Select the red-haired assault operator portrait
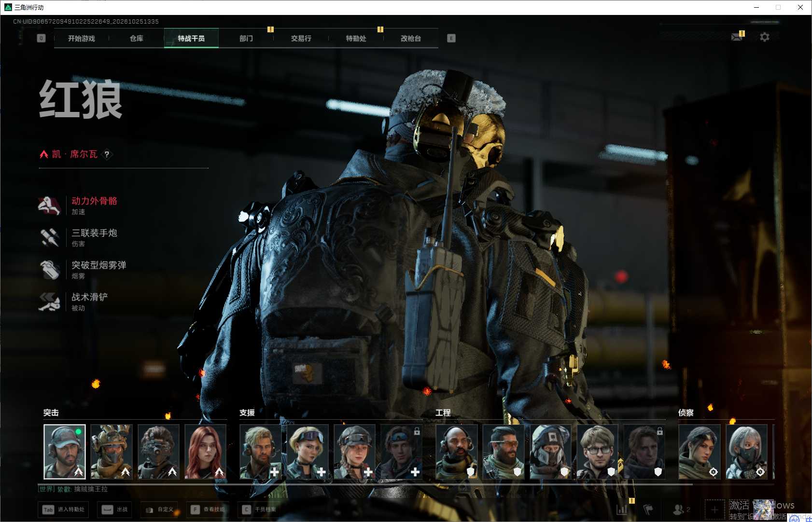Screen dimensions: 812x522 206,452
